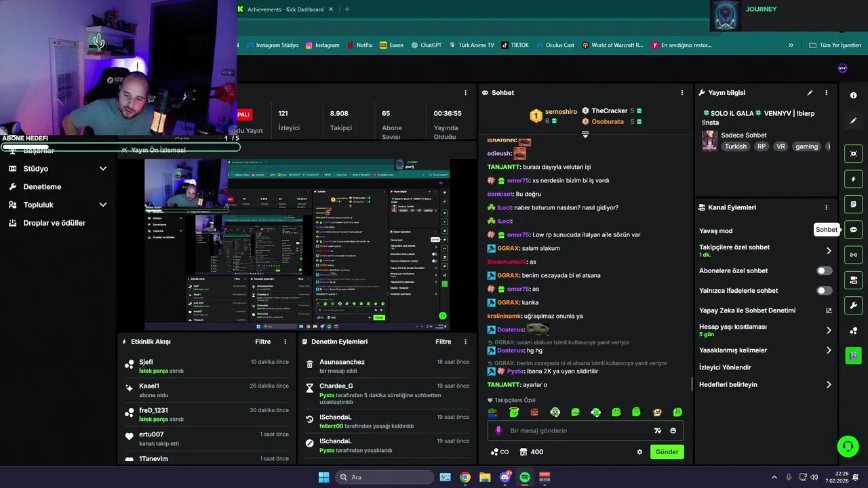
Task: Open a new browser tab with plus button
Action: [347, 9]
